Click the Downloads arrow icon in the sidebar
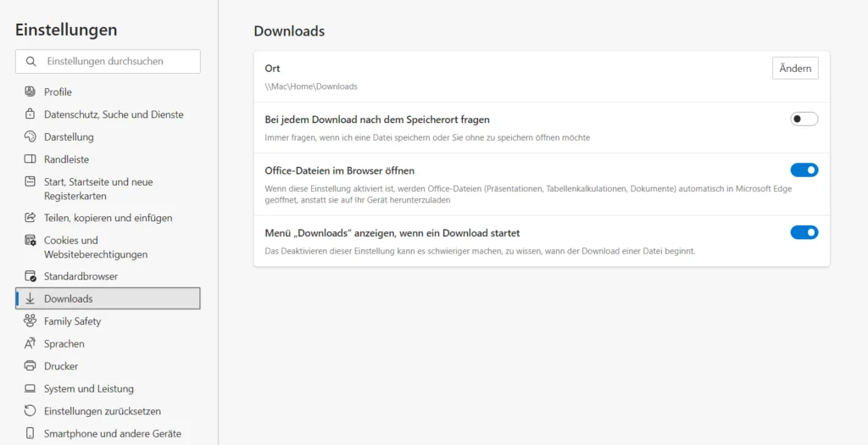 click(x=30, y=298)
